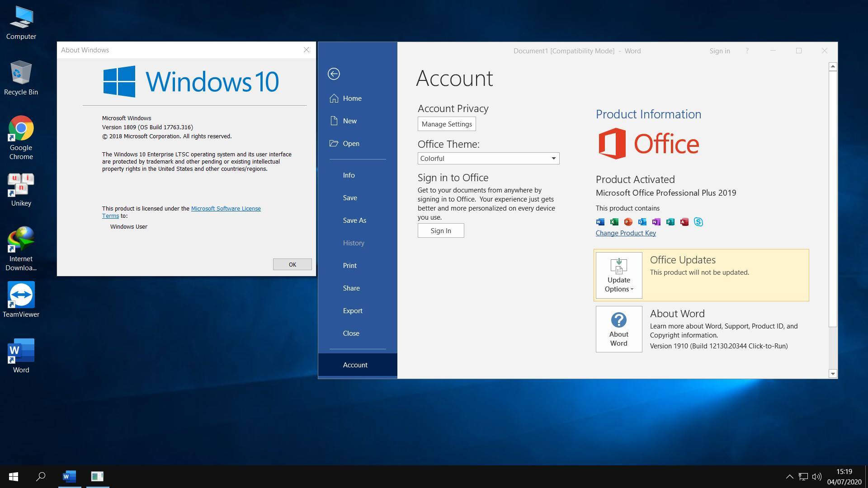Click the Publisher icon in product contents
The width and height of the screenshot is (868, 488).
point(670,221)
